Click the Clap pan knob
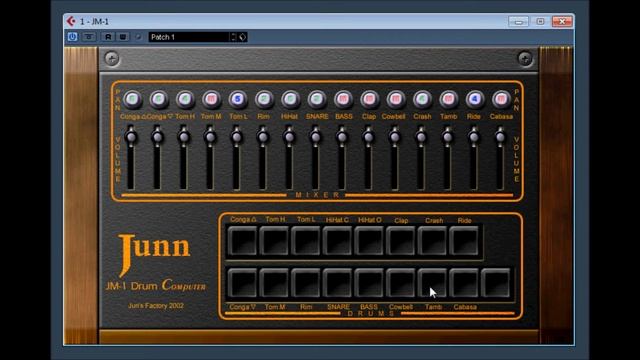The image size is (640, 360). (369, 99)
